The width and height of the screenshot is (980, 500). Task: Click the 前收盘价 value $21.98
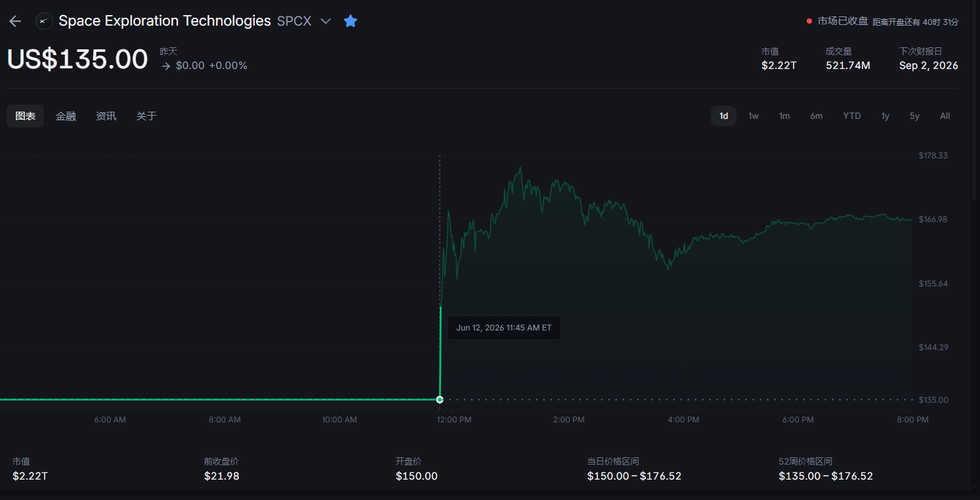[222, 476]
